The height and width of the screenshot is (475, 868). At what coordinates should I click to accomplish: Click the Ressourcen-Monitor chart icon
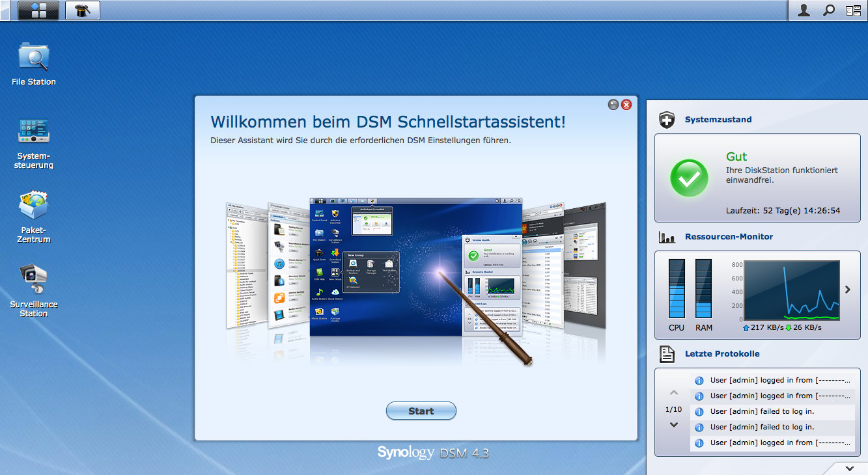[667, 237]
